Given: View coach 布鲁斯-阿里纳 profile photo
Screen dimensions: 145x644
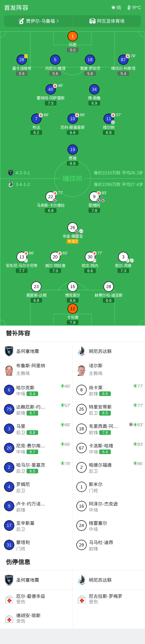Looking at the screenshot, I should coord(9,370).
